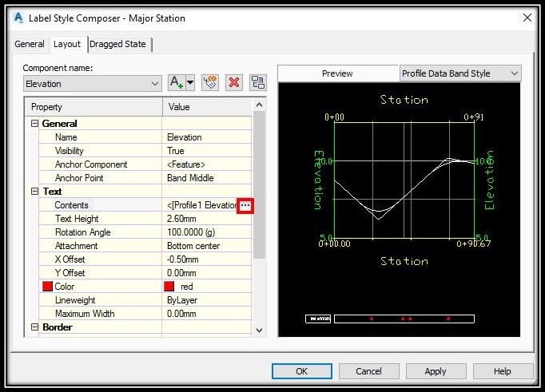This screenshot has height=392, width=545.
Task: Click the Cancel button
Action: pos(368,371)
